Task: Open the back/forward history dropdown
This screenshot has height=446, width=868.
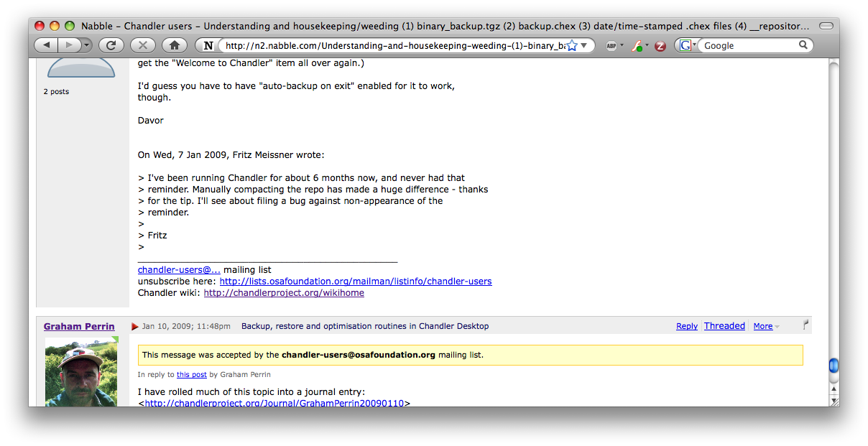Action: tap(87, 45)
